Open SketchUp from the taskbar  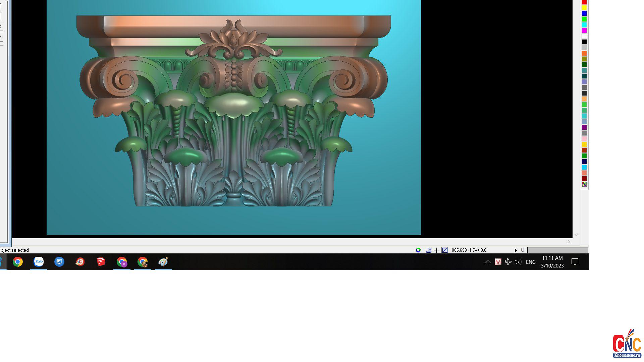click(101, 262)
